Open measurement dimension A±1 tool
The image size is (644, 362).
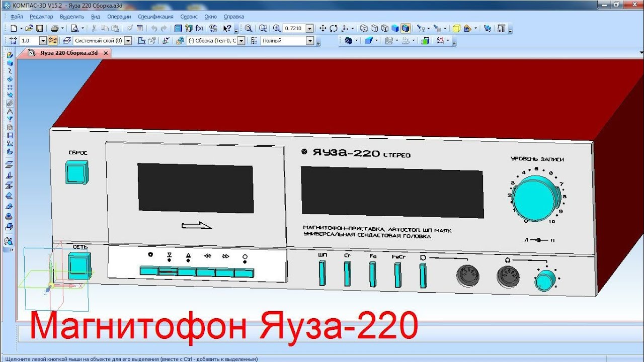tap(440, 41)
